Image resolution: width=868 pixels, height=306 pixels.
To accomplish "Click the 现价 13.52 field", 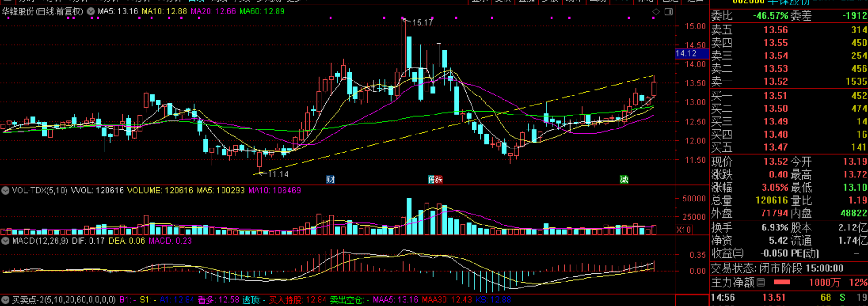I will tap(750, 162).
